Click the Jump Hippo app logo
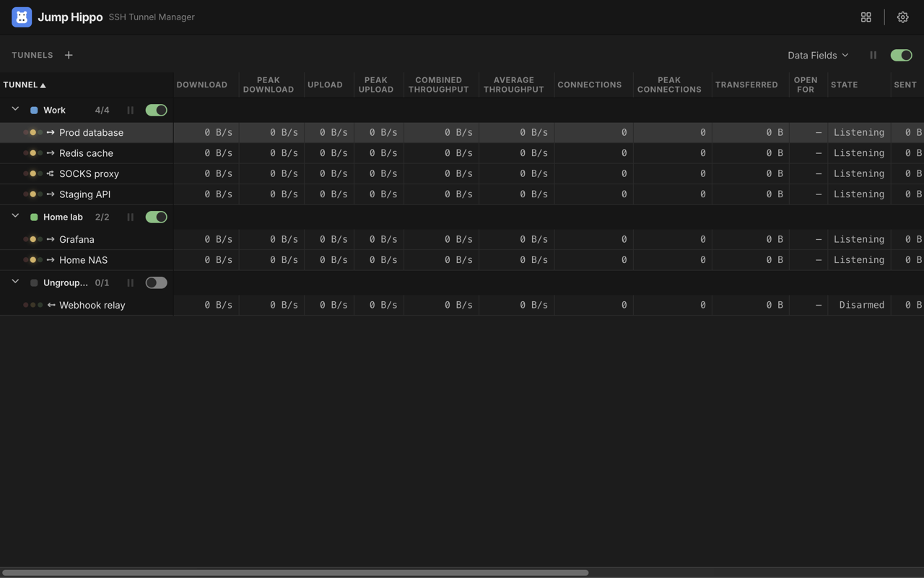This screenshot has height=578, width=924. point(22,17)
